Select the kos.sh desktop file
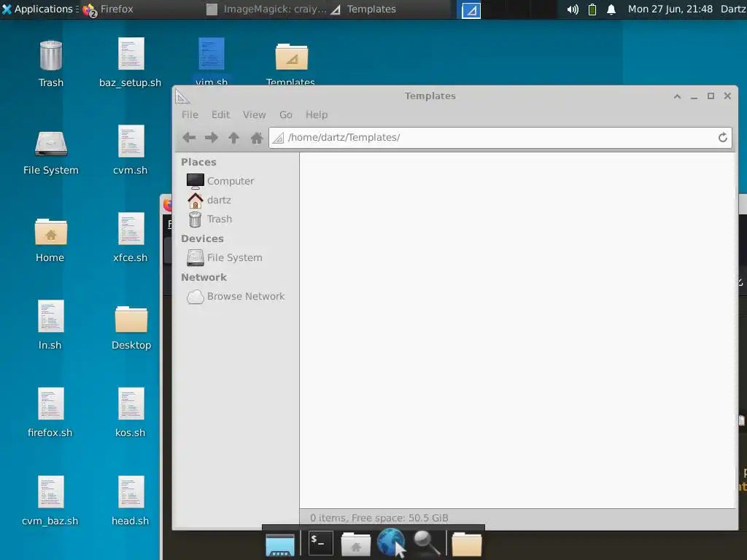This screenshot has width=747, height=560. pos(131,413)
